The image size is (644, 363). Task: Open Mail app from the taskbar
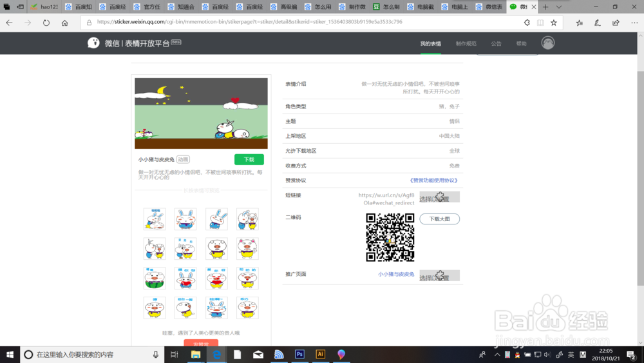258,355
